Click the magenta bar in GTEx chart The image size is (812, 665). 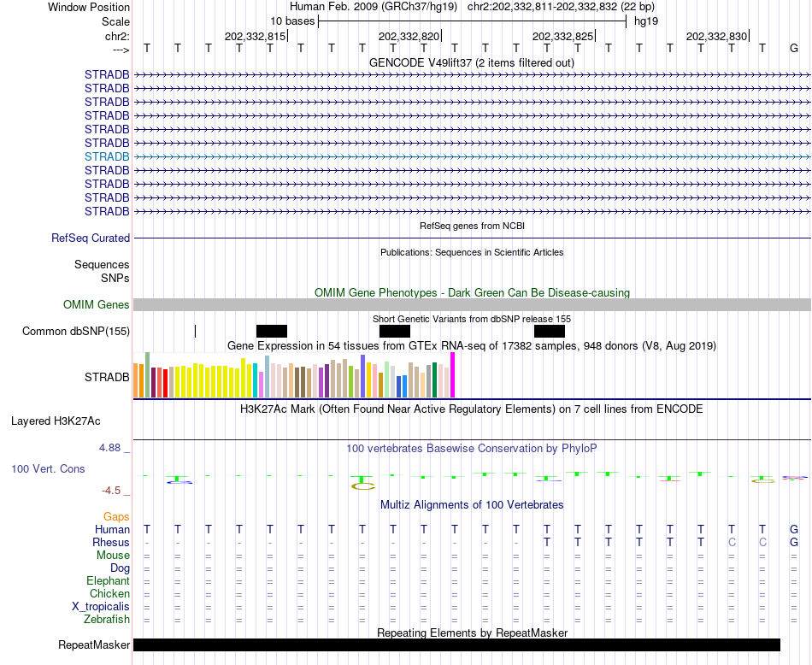click(x=453, y=375)
